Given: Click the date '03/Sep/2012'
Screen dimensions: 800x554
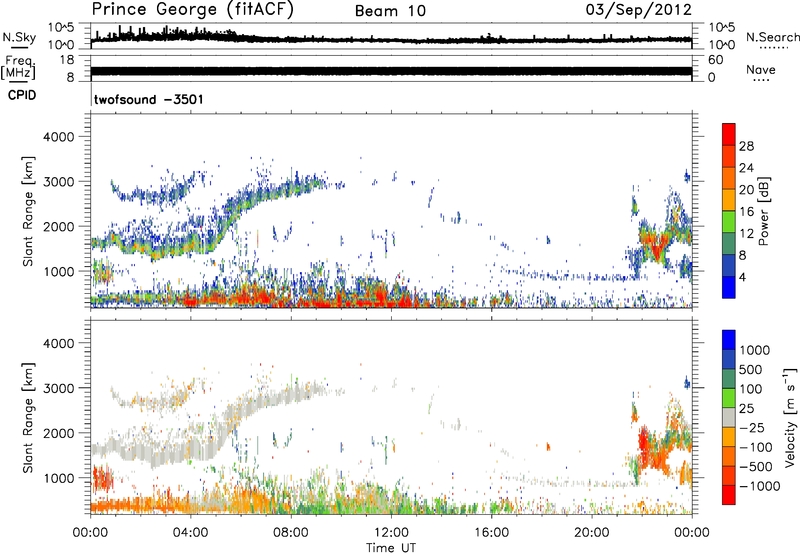Looking at the screenshot, I should point(638,10).
